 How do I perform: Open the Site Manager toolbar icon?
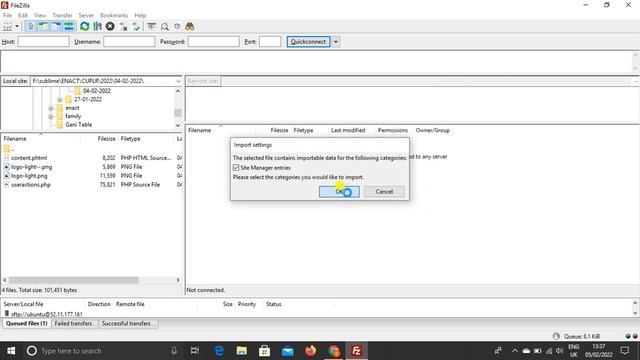coord(7,27)
